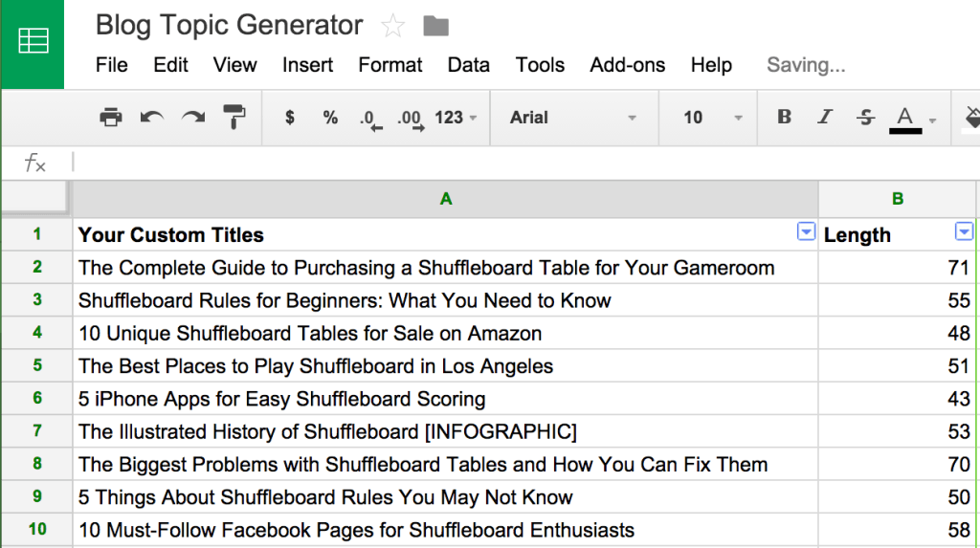Select '10 Unique Shuffleboard Tables' cell
Image resolution: width=980 pixels, height=548 pixels.
point(445,333)
